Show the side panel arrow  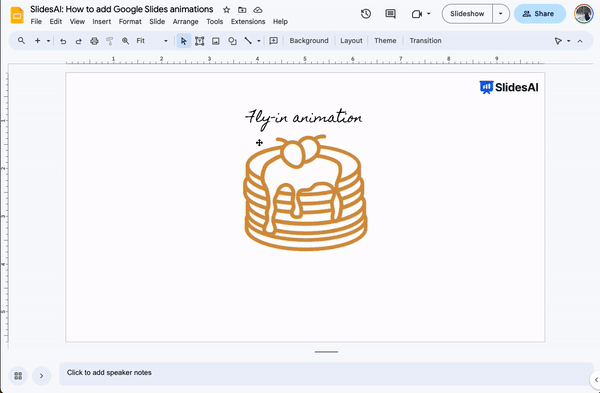click(595, 380)
